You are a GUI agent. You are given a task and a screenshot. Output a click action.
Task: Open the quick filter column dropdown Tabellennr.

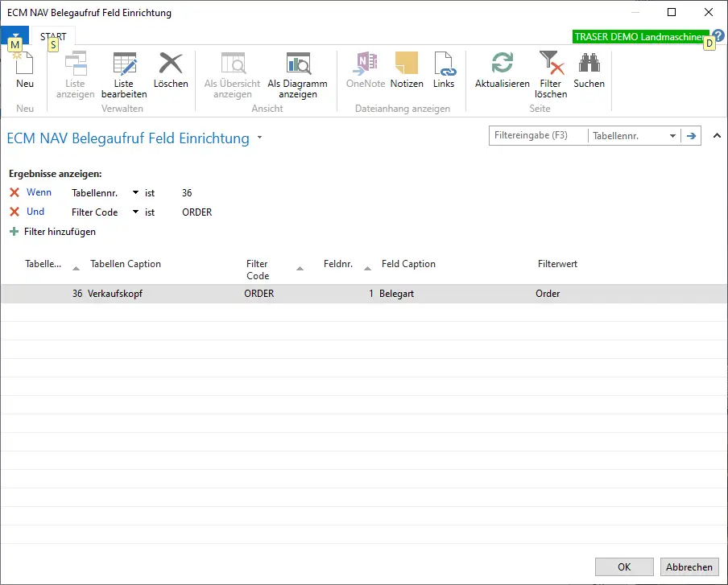pyautogui.click(x=672, y=137)
